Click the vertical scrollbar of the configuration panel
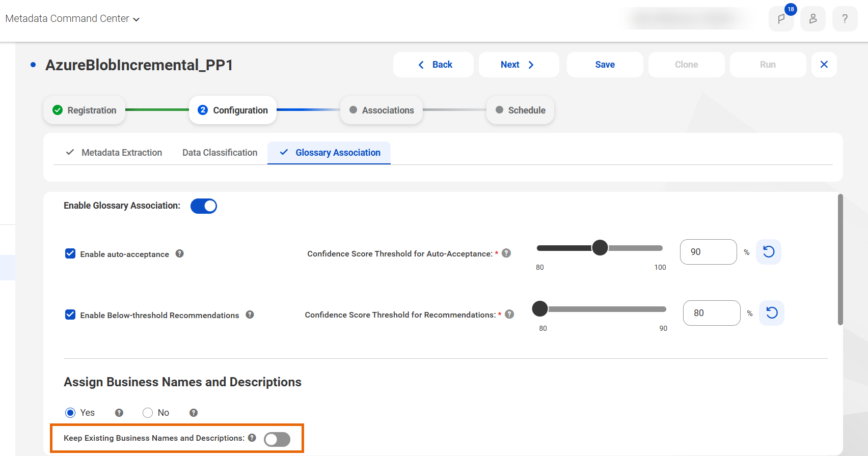This screenshot has width=868, height=456. point(840,260)
